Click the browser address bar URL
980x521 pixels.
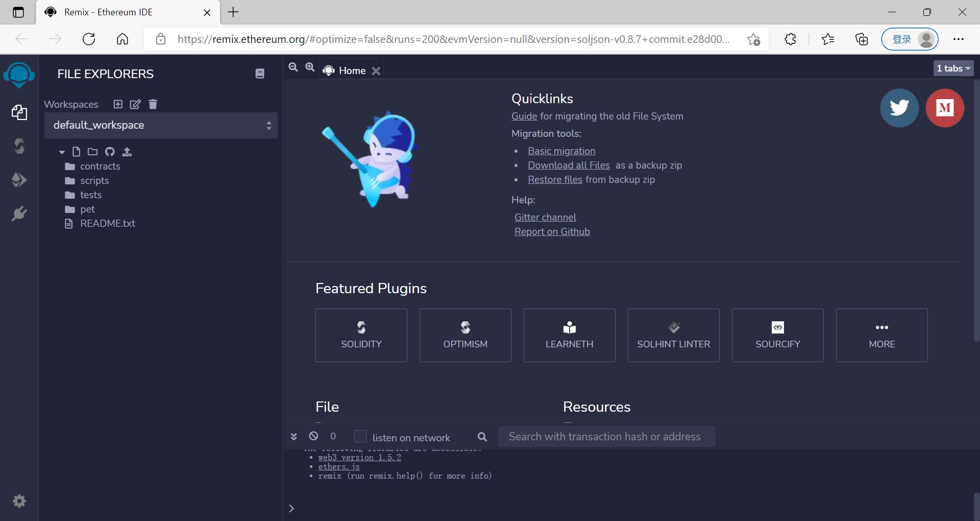454,39
